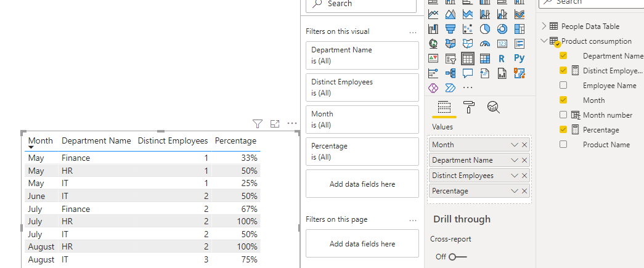Check the Product Name field
The width and height of the screenshot is (644, 268).
[563, 144]
